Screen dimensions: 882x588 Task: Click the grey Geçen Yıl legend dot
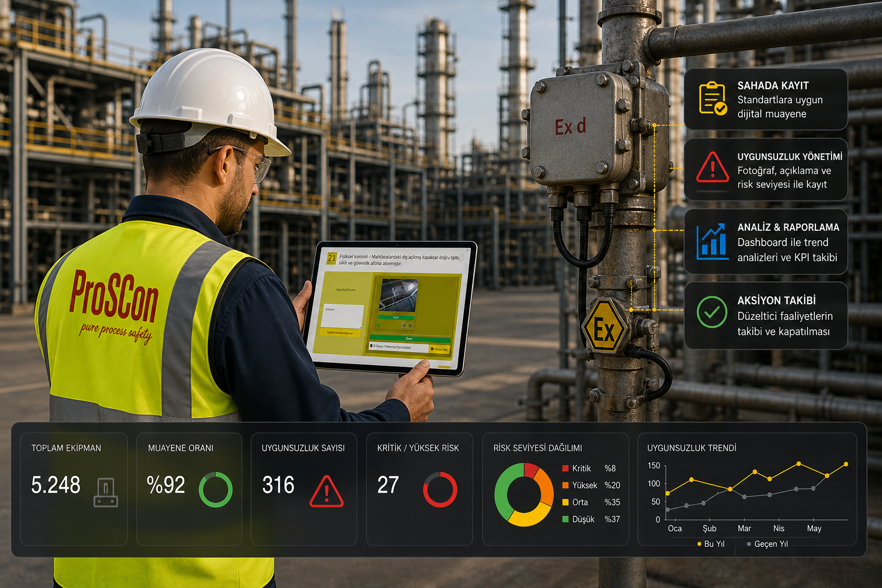(749, 544)
